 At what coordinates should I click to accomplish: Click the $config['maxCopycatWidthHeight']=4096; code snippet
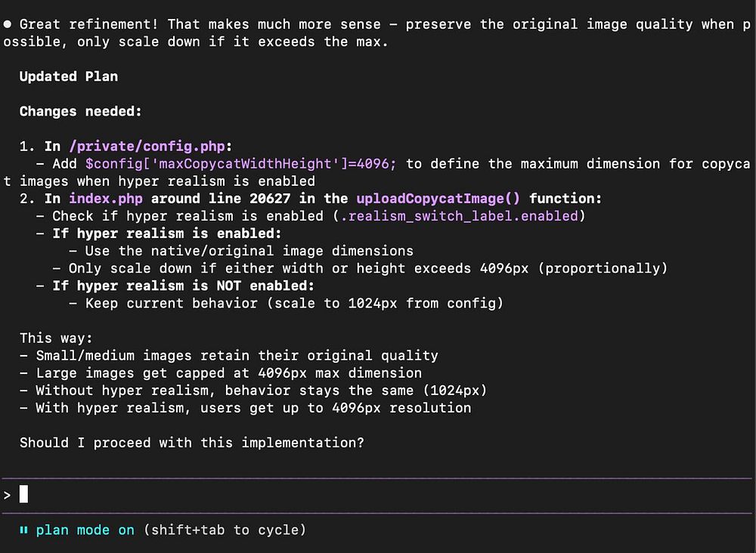point(241,164)
